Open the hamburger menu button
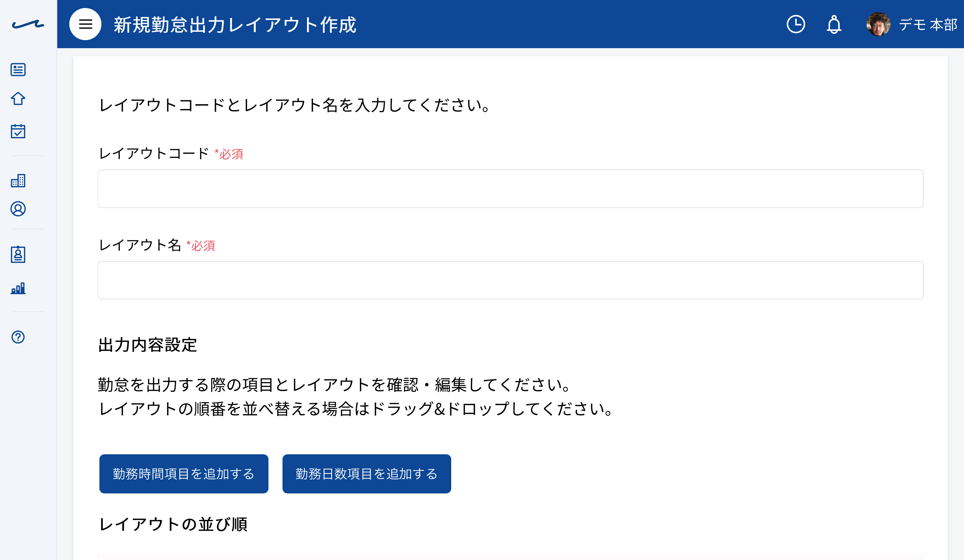 (x=85, y=24)
